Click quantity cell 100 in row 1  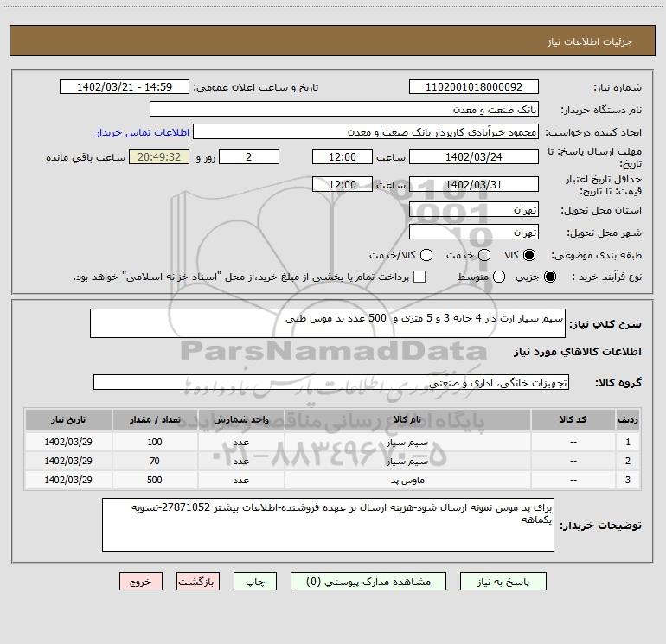pyautogui.click(x=155, y=442)
